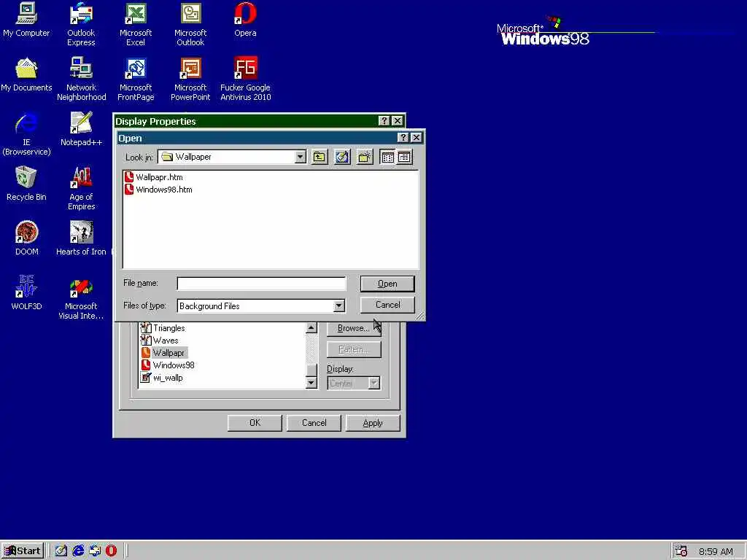Click OK in Display Properties

[x=255, y=423]
